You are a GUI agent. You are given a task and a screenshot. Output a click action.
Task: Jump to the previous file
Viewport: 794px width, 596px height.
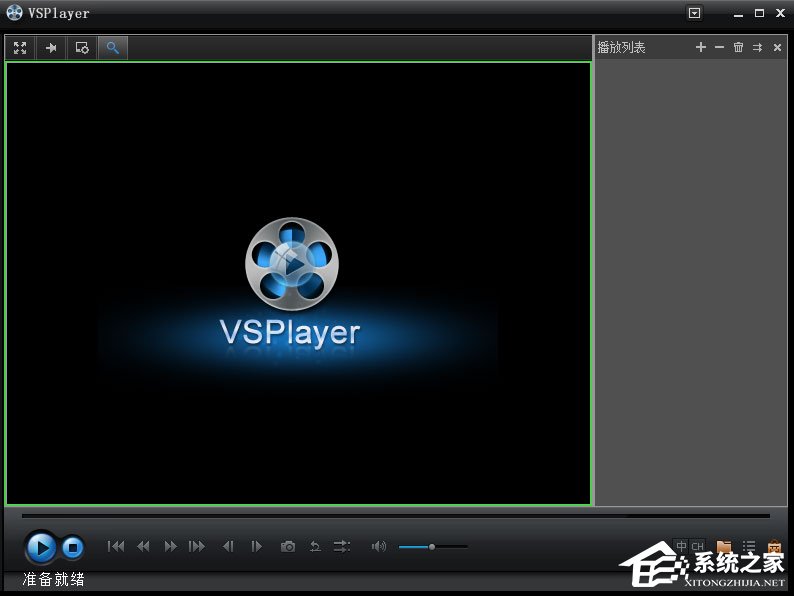tap(116, 546)
